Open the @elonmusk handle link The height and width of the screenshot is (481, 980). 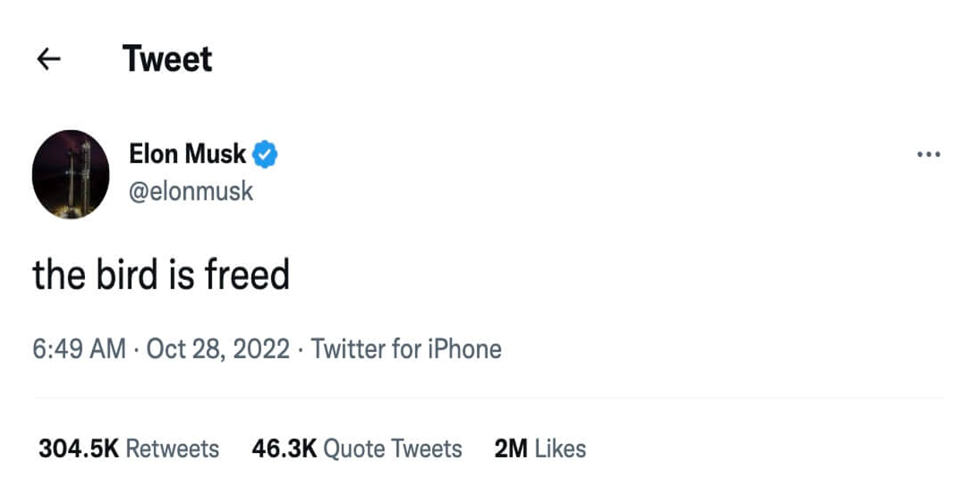191,191
